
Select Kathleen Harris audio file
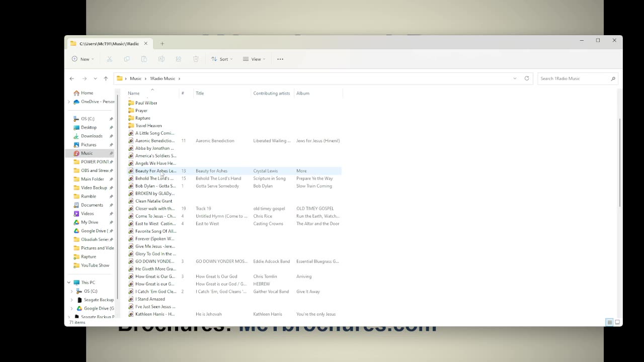click(x=234, y=314)
